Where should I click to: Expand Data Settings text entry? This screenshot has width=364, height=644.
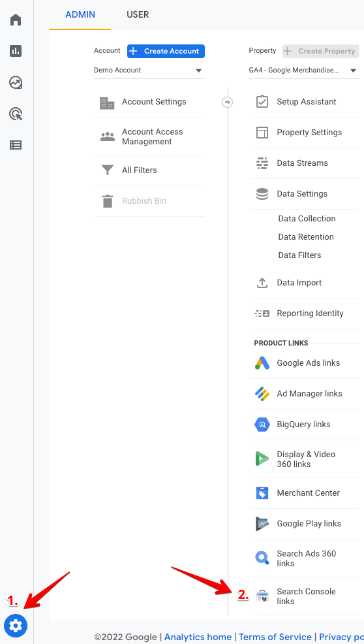tap(302, 194)
